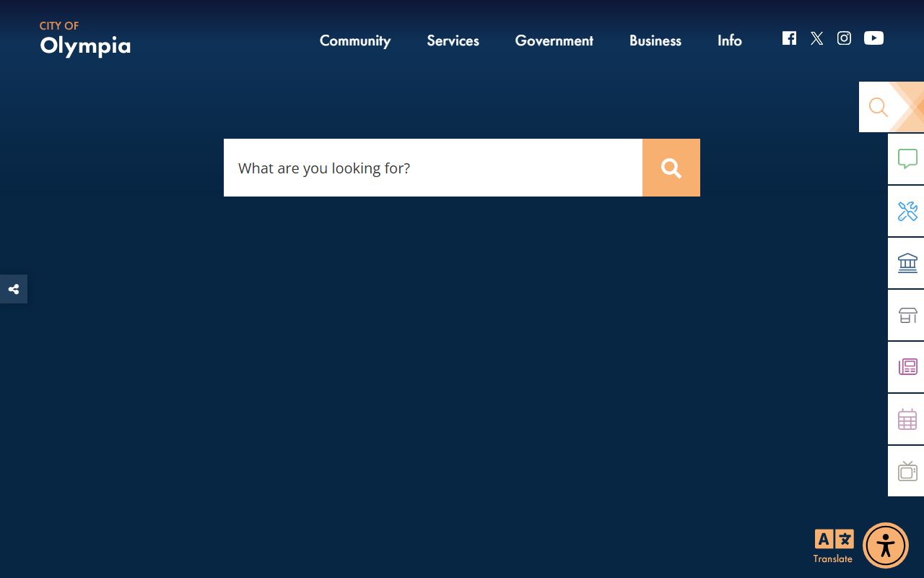Click the television sidebar icon

coord(907,471)
